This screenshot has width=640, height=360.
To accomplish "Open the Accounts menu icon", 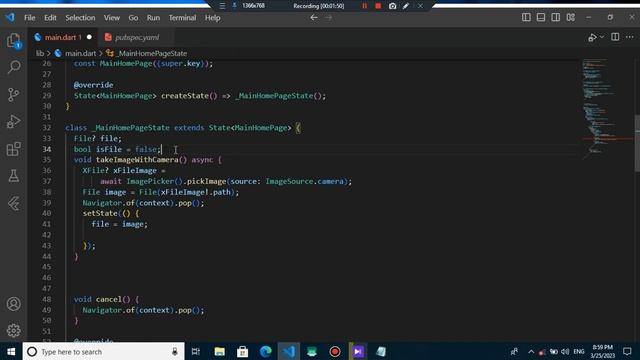I will (x=13, y=304).
